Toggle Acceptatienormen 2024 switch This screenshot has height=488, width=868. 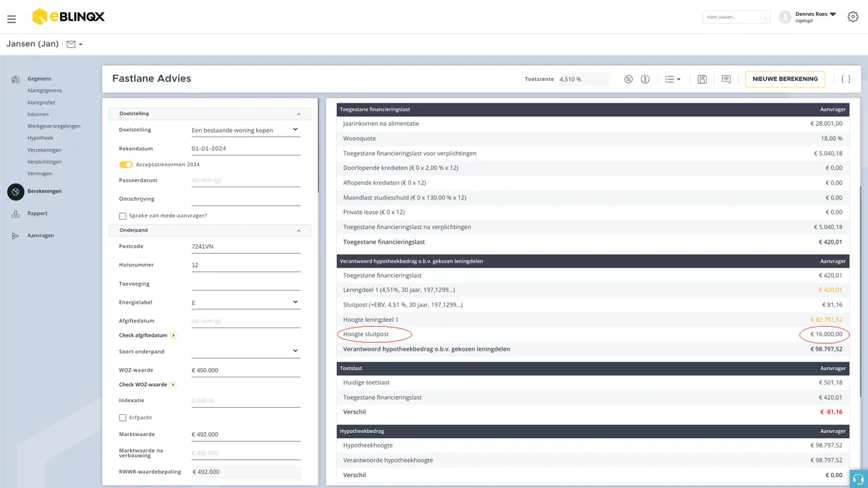point(126,165)
